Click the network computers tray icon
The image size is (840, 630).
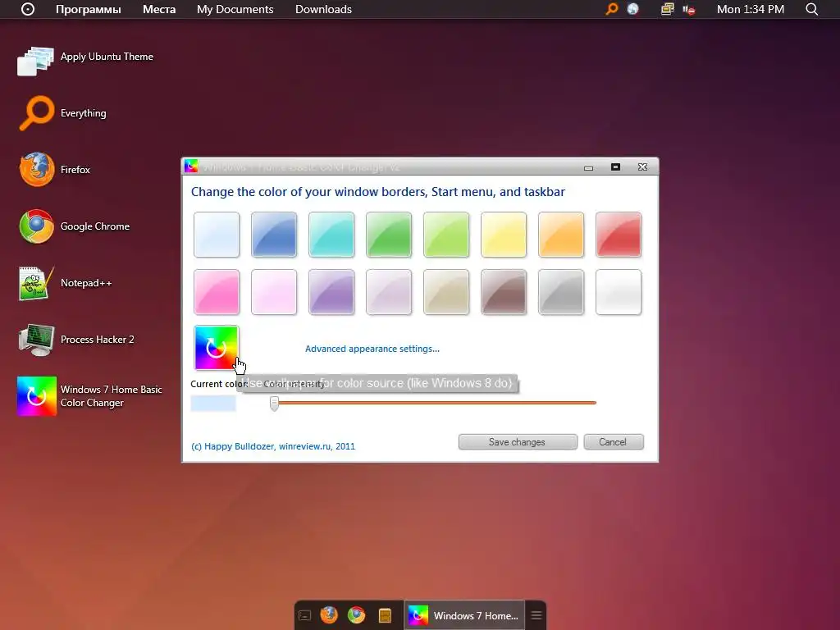(x=667, y=9)
